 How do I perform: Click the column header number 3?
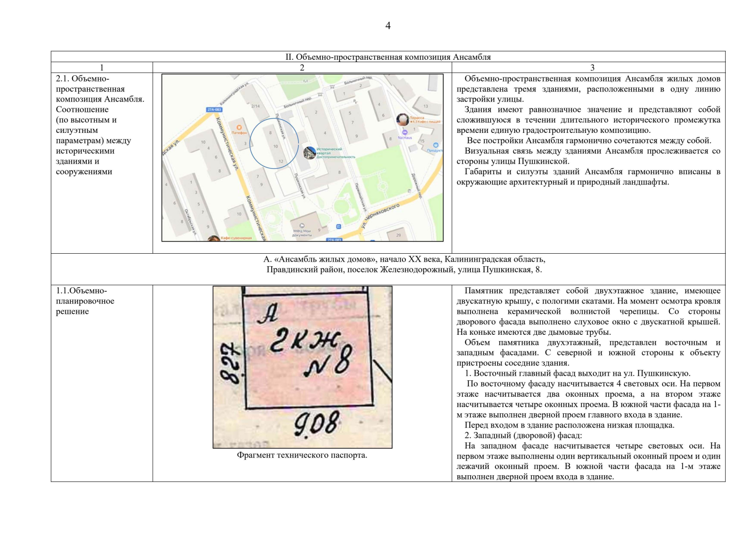[x=592, y=68]
